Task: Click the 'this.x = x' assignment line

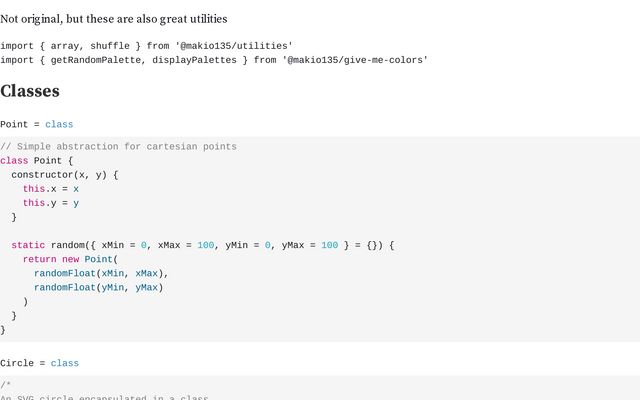Action: (51, 189)
